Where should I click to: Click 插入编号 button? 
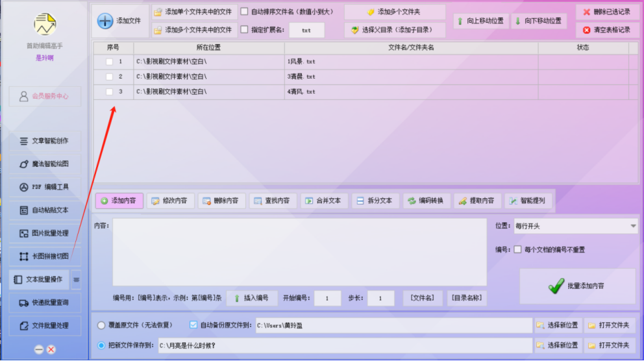(x=252, y=298)
